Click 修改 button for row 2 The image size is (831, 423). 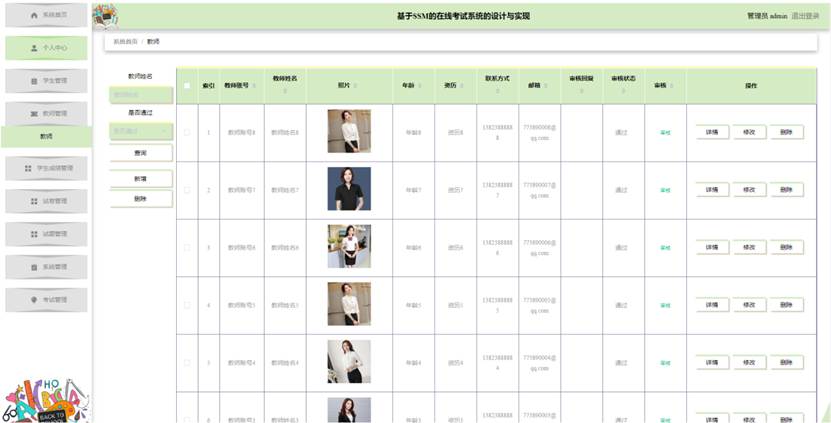749,190
